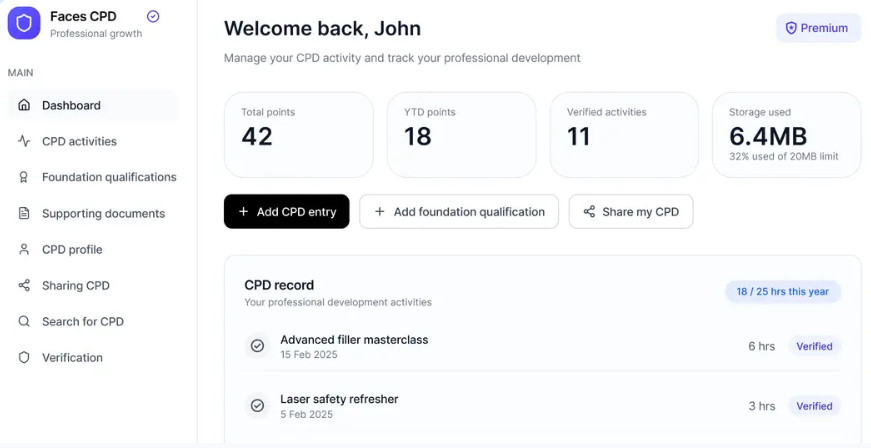Viewport: 871px width, 448px height.
Task: Click check circle icon for Laser safety refresher
Action: pos(257,406)
